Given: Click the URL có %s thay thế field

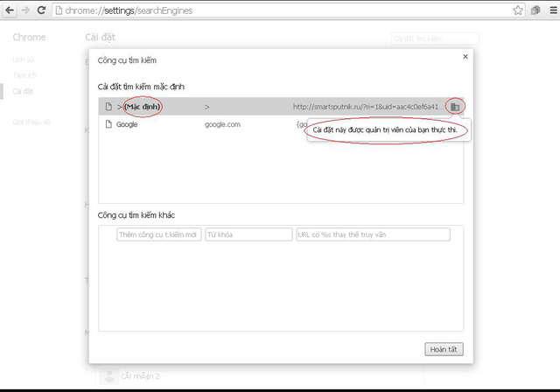Looking at the screenshot, I should coord(373,234).
